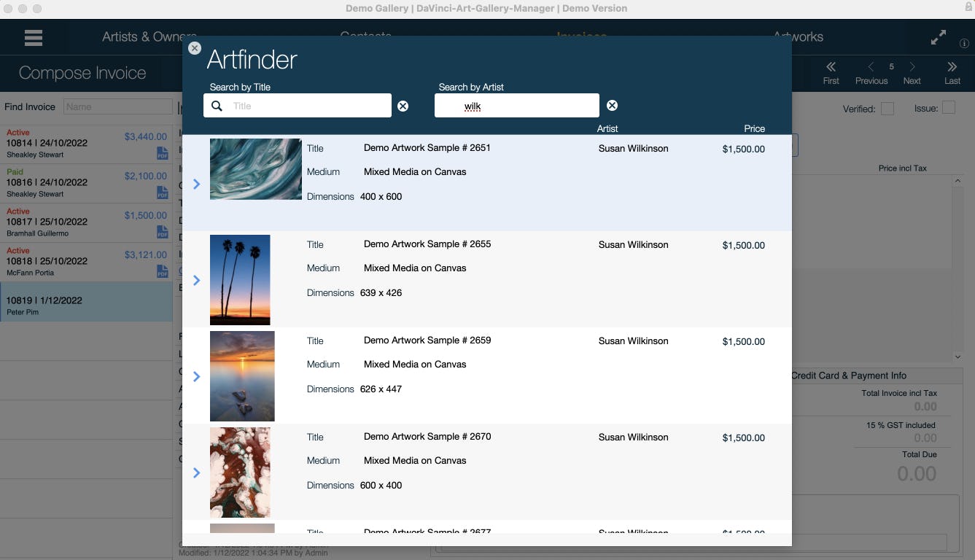
Task: Open the palm trees artwork thumbnail
Action: point(240,279)
